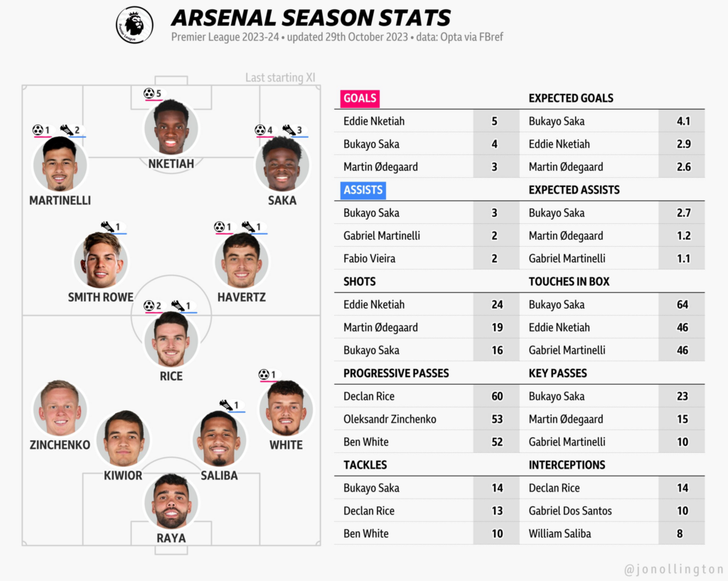Click the blue ASSISTS header label
The height and width of the screenshot is (581, 728).
click(363, 190)
